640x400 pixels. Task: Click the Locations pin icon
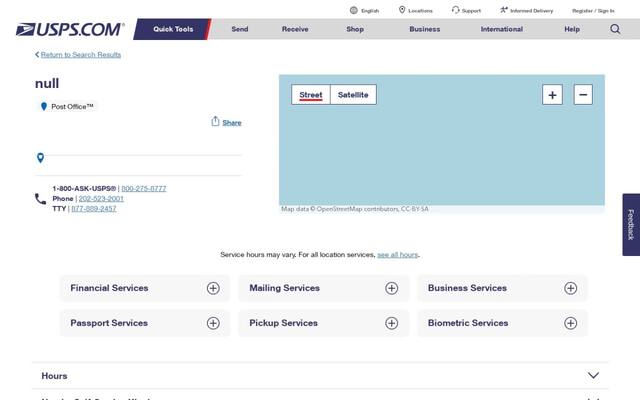coord(402,10)
